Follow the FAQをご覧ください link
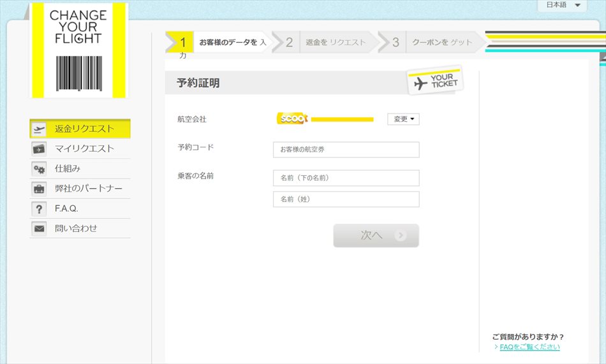The width and height of the screenshot is (606, 364). (x=529, y=347)
